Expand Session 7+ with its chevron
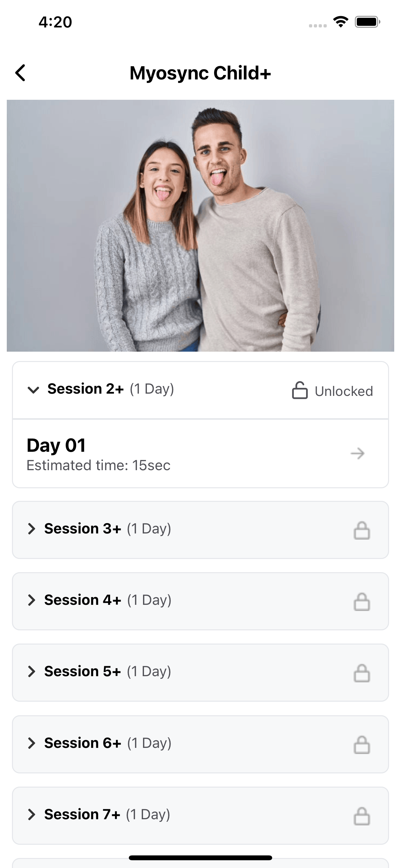Screen dimensions: 401x868 pos(31,814)
